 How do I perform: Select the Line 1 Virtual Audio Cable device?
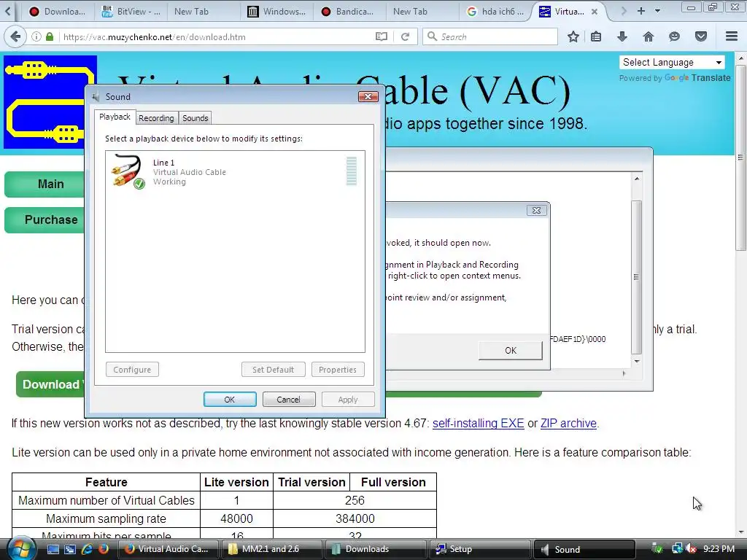click(235, 171)
